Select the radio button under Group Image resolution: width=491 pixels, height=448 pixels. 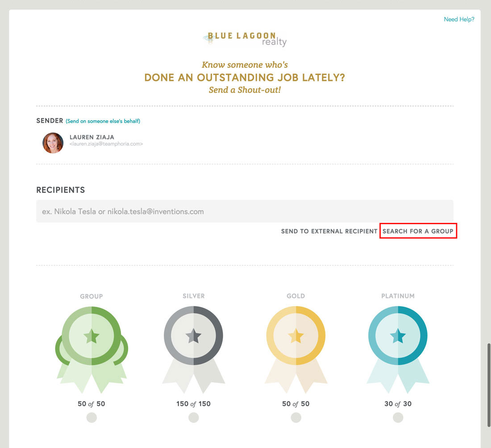[x=92, y=418]
